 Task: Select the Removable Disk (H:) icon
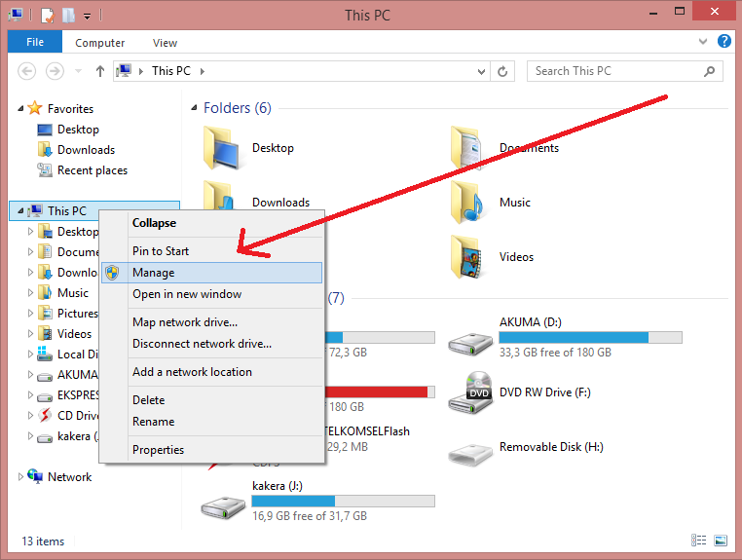click(x=471, y=455)
